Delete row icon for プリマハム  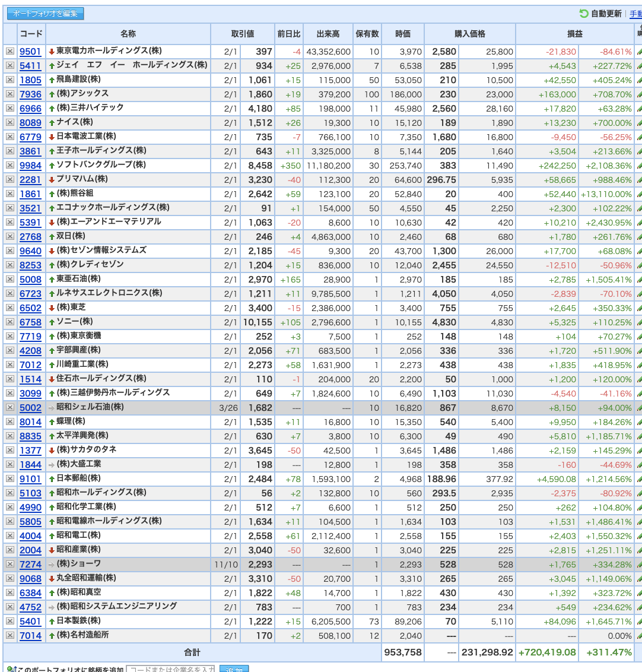coord(10,179)
